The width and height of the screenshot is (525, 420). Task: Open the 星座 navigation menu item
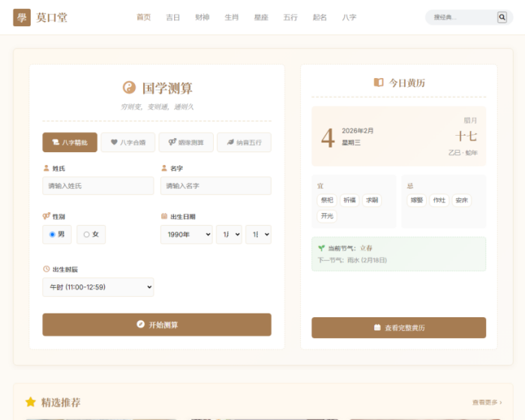point(261,17)
